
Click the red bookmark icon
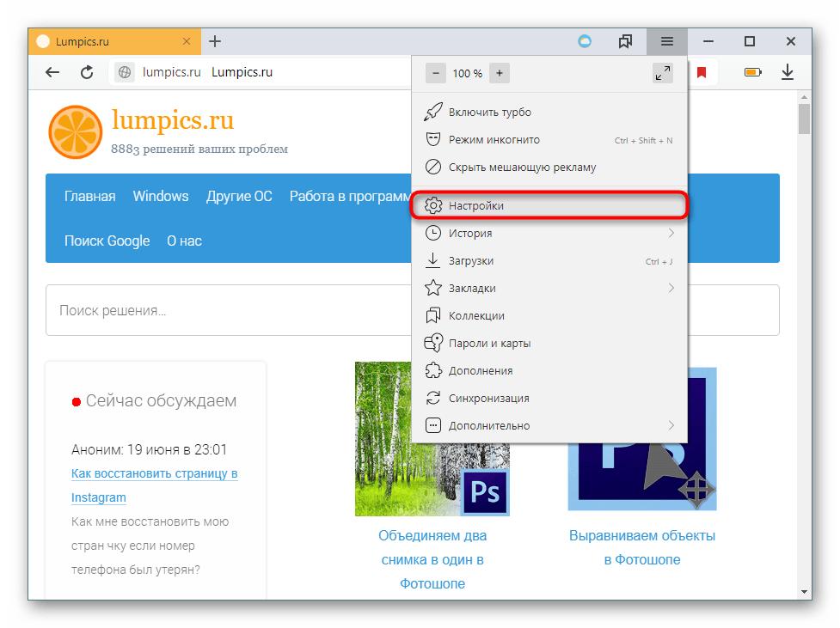pos(702,72)
